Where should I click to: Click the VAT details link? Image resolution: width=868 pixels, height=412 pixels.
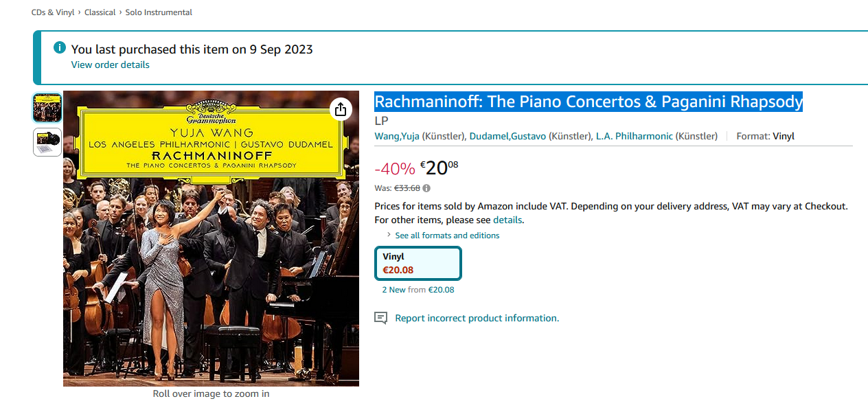pos(507,220)
